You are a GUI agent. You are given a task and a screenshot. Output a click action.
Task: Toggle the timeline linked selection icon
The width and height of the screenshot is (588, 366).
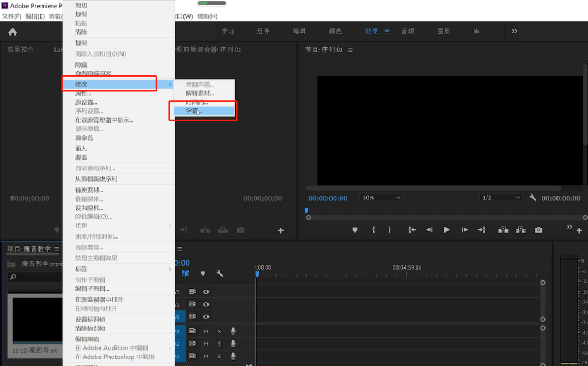185,274
